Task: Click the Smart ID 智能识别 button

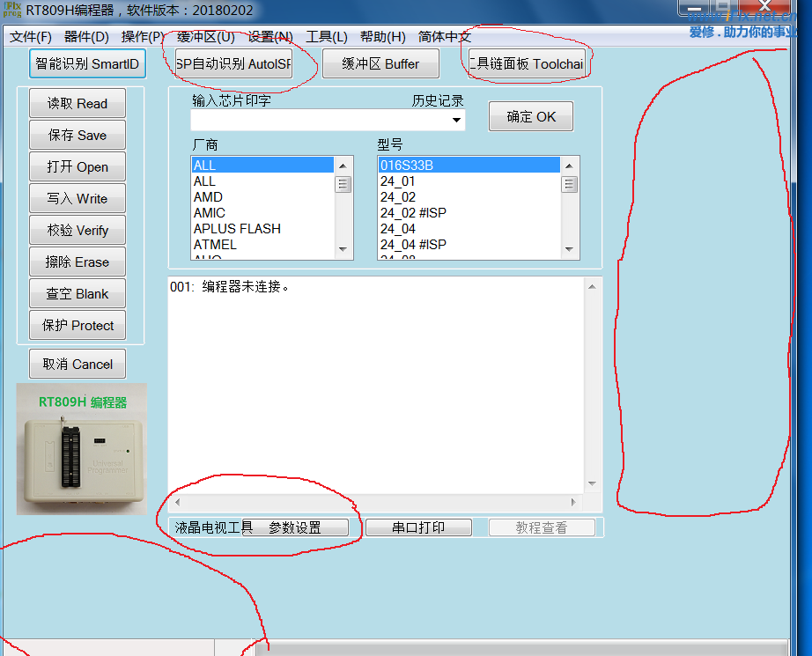Action: (86, 64)
